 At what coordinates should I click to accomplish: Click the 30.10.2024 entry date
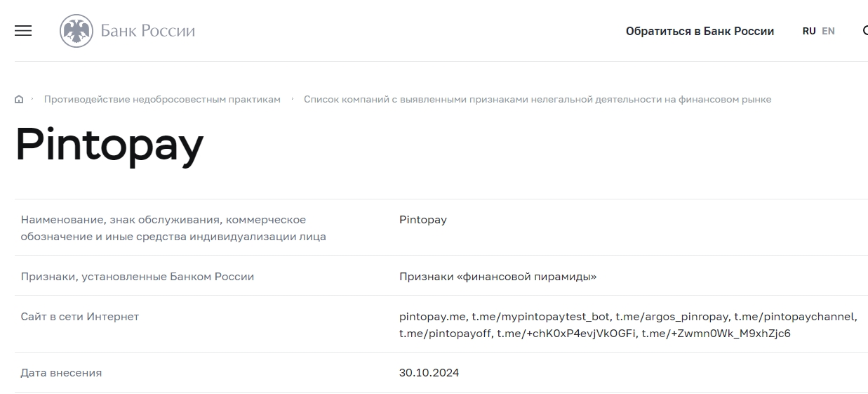pos(429,373)
